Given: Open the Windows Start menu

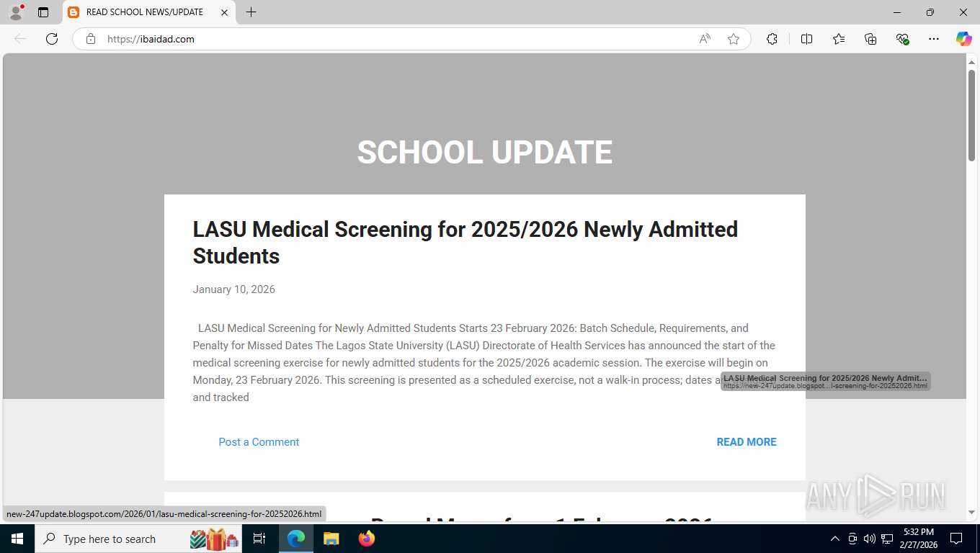Looking at the screenshot, I should tap(17, 539).
